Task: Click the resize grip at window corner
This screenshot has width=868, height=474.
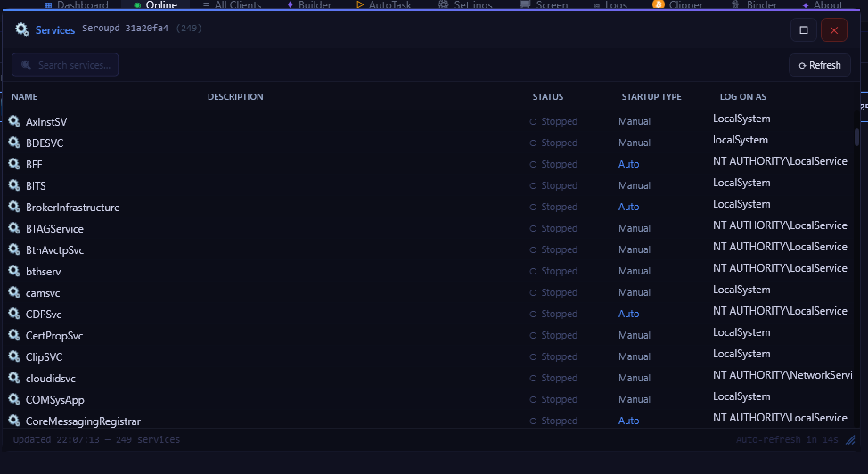Action: pos(850,440)
